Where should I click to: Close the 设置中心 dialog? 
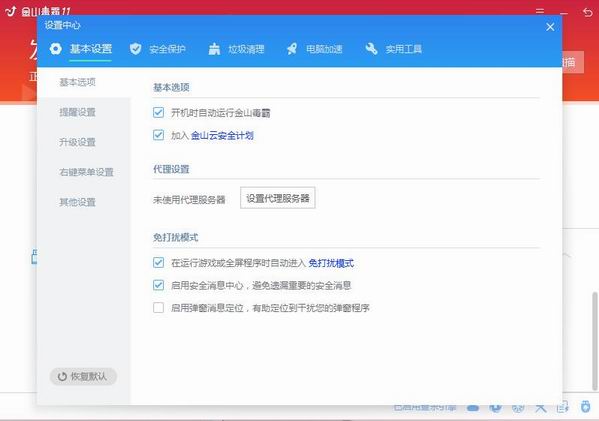point(550,27)
